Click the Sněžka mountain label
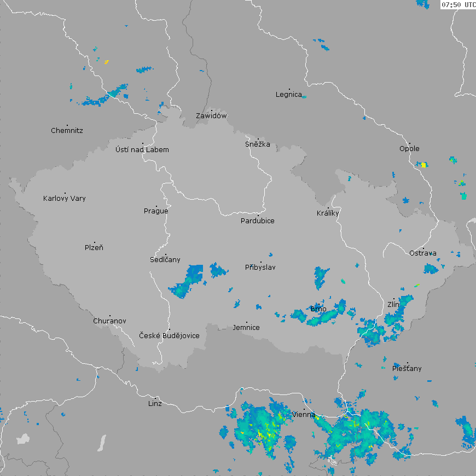This screenshot has height=476, width=476. pos(257,144)
